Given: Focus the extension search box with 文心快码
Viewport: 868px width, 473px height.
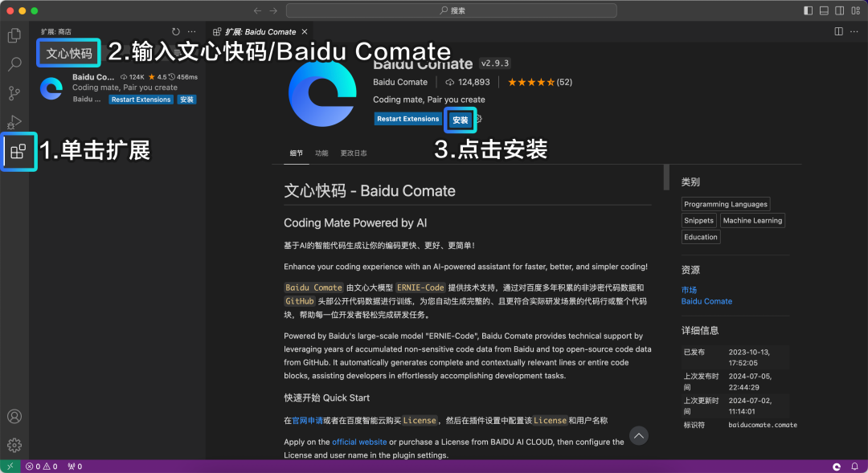Looking at the screenshot, I should click(x=68, y=53).
